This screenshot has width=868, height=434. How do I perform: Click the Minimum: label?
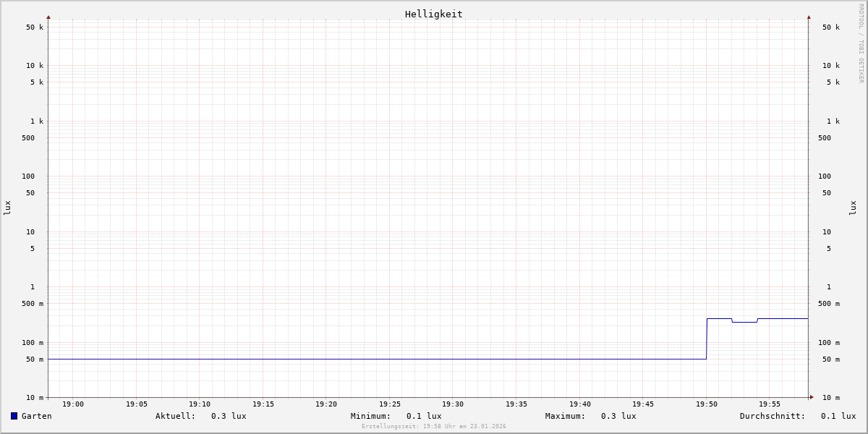click(x=371, y=416)
